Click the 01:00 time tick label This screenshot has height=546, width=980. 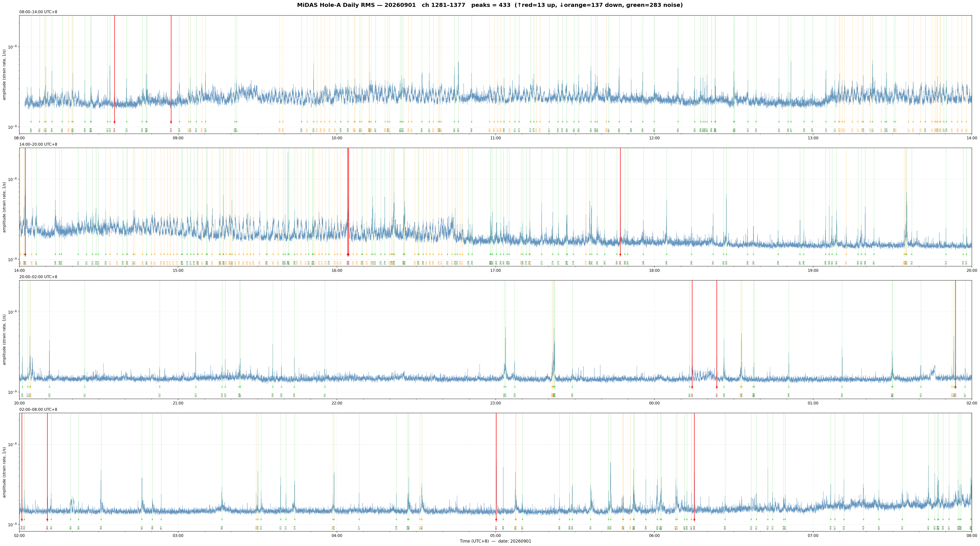pos(813,403)
